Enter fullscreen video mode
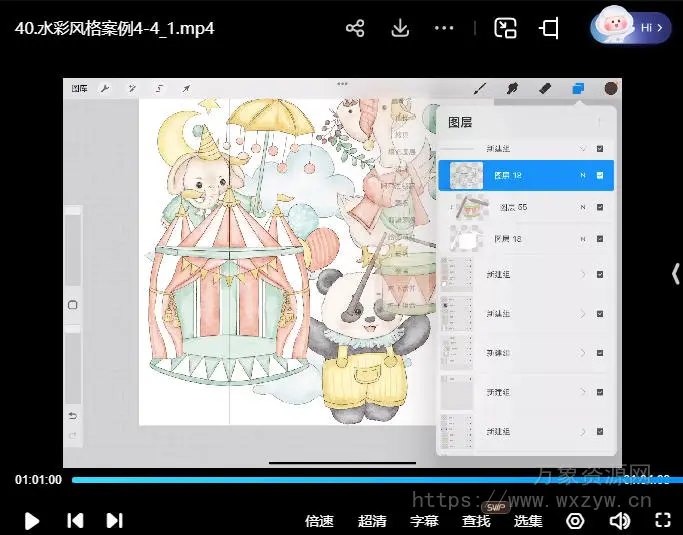 pos(662,520)
